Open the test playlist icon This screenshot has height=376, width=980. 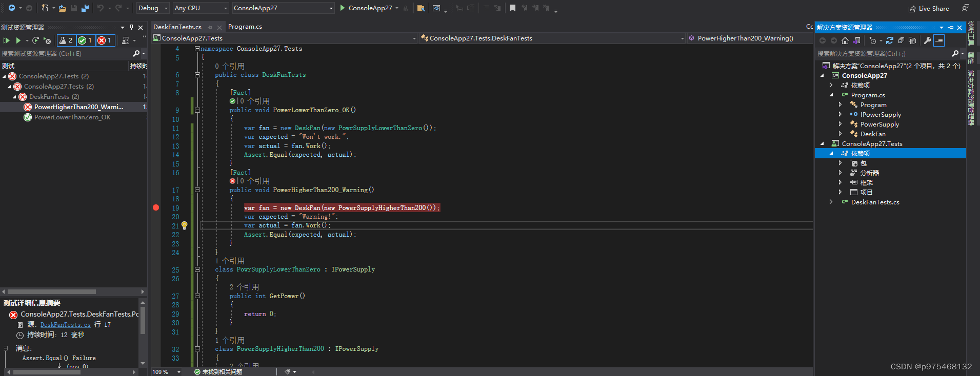tap(126, 40)
